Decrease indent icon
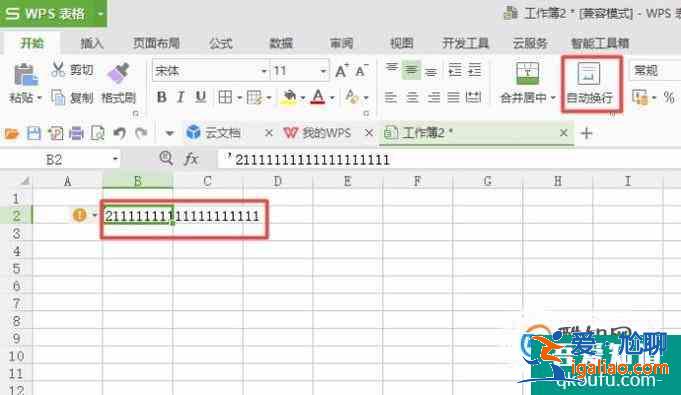 tap(455, 70)
